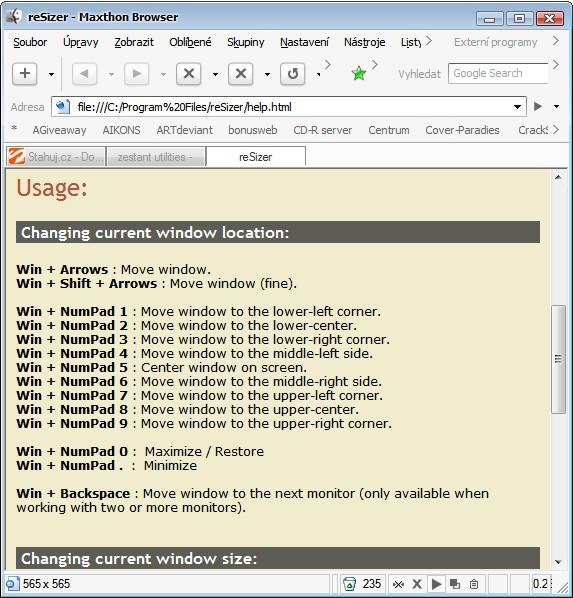Open the CD-R server favorites link
573x598 pixels.
point(323,130)
